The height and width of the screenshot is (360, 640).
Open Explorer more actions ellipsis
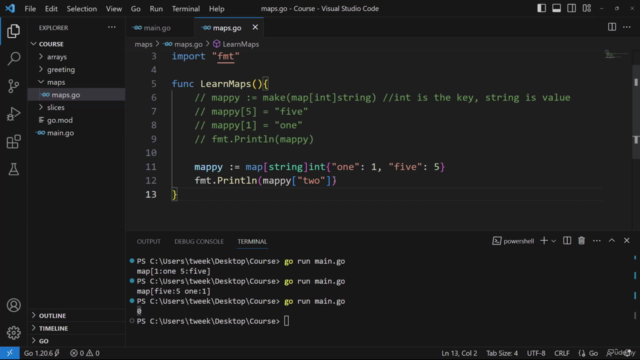pyautogui.click(x=111, y=27)
